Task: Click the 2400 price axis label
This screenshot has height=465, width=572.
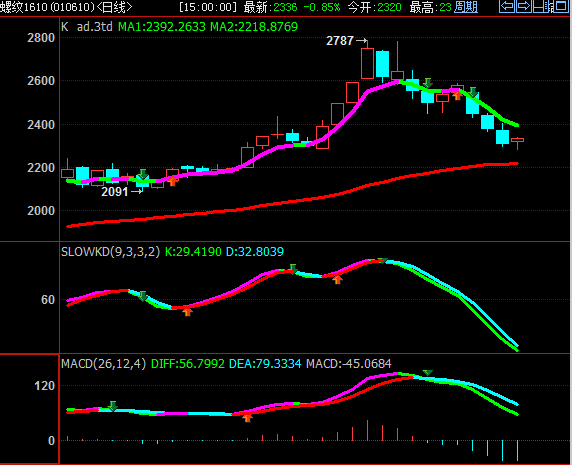Action: (41, 125)
